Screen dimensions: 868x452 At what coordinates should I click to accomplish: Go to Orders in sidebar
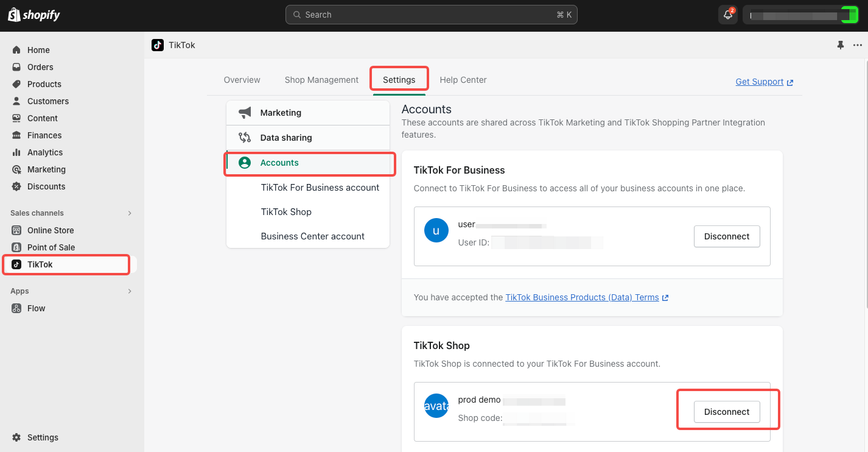coord(40,67)
